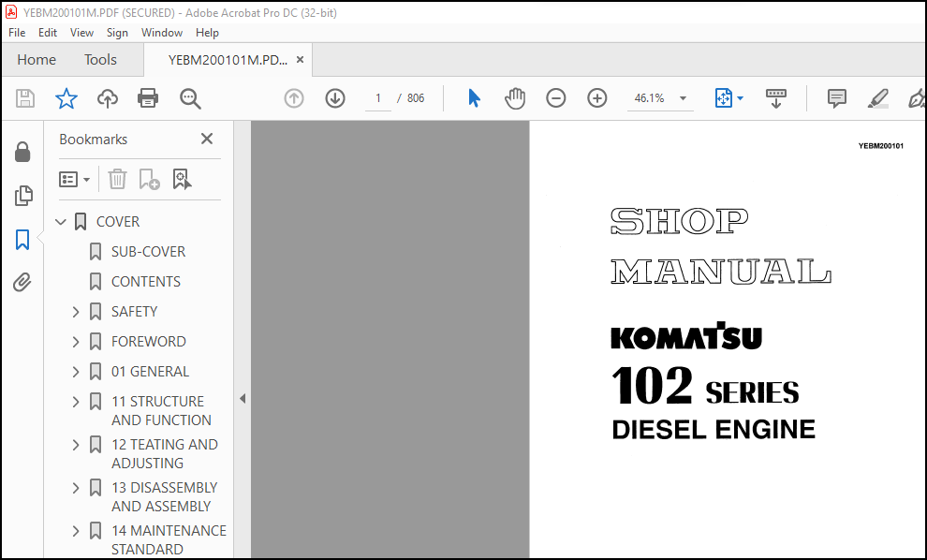927x560 pixels.
Task: Open the File menu
Action: coord(17,33)
